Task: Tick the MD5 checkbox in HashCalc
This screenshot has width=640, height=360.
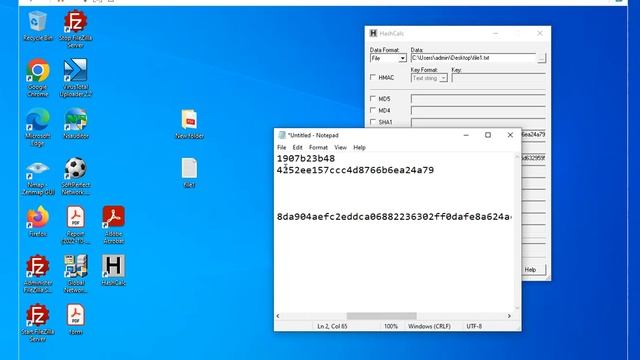Action: (x=373, y=98)
